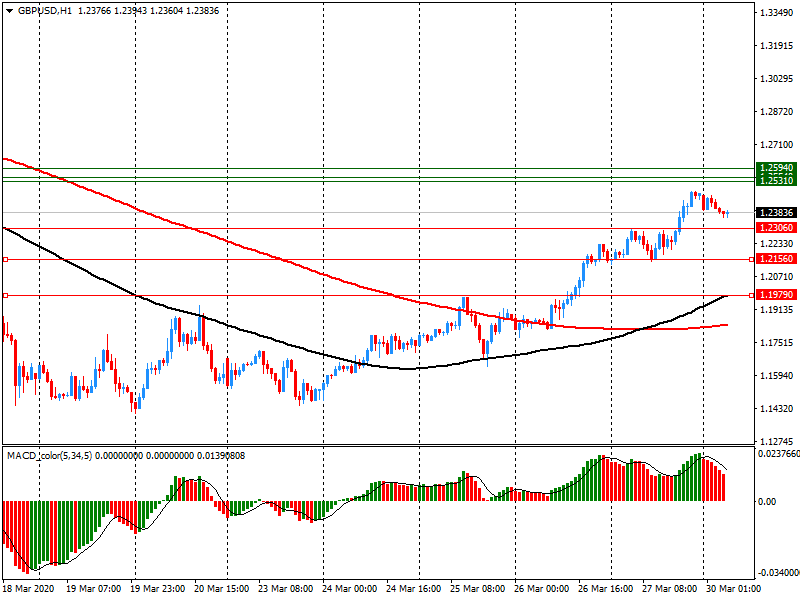The image size is (800, 600).
Task: Click the 1.30295 price axis value
Action: [x=777, y=79]
